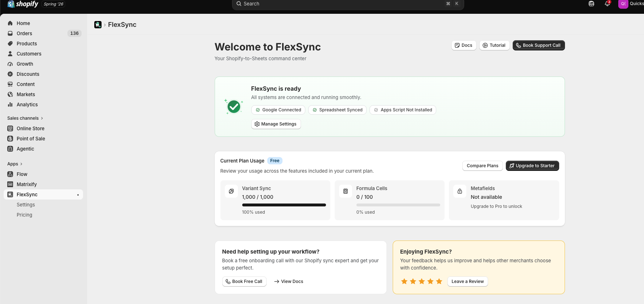Click the Book Free Call button
The image size is (644, 304).
244,282
